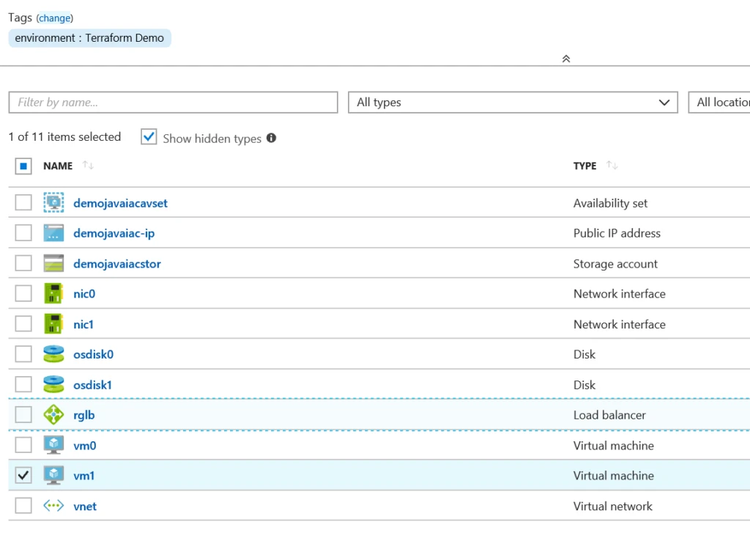
Task: Open the All locations dropdown
Action: coord(720,102)
